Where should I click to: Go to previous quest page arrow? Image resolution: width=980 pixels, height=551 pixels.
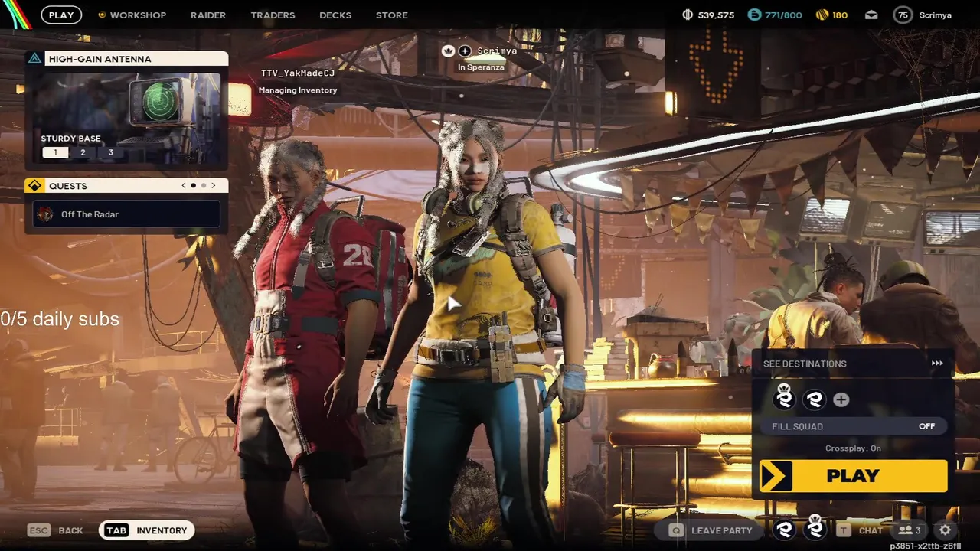pyautogui.click(x=184, y=185)
